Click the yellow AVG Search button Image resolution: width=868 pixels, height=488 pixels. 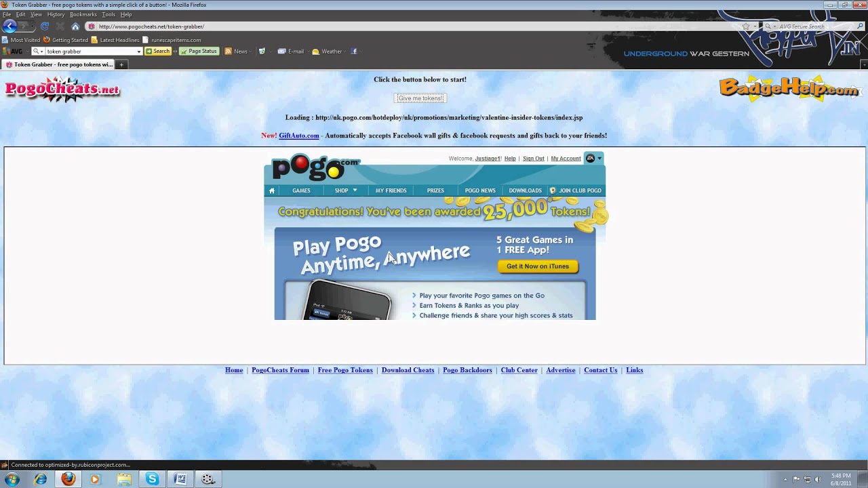157,52
